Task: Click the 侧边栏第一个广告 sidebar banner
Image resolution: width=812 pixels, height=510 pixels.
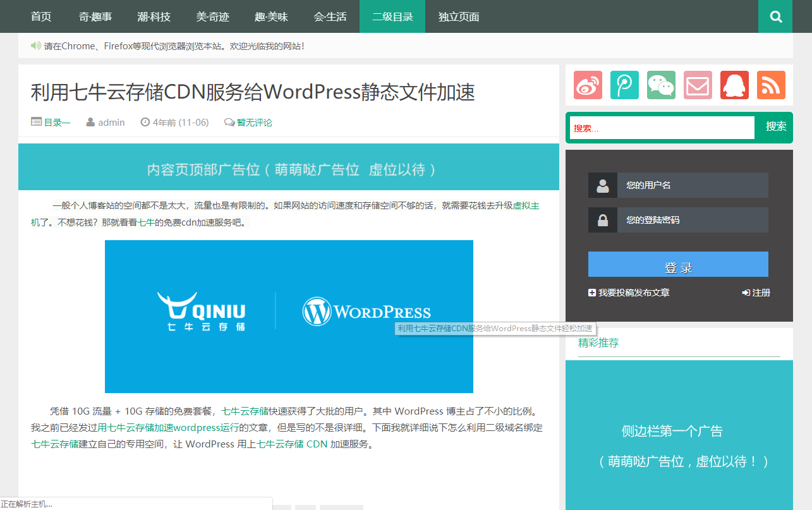Action: coord(679,435)
